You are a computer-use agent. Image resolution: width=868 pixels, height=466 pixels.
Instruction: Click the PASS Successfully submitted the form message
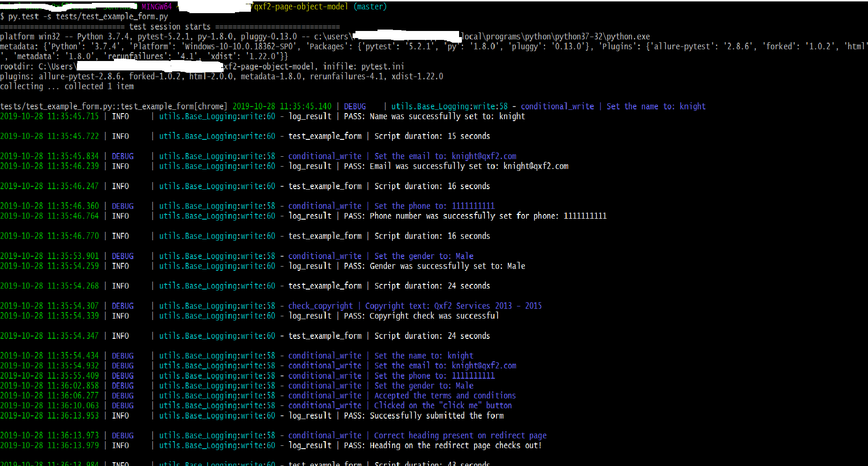coord(422,415)
